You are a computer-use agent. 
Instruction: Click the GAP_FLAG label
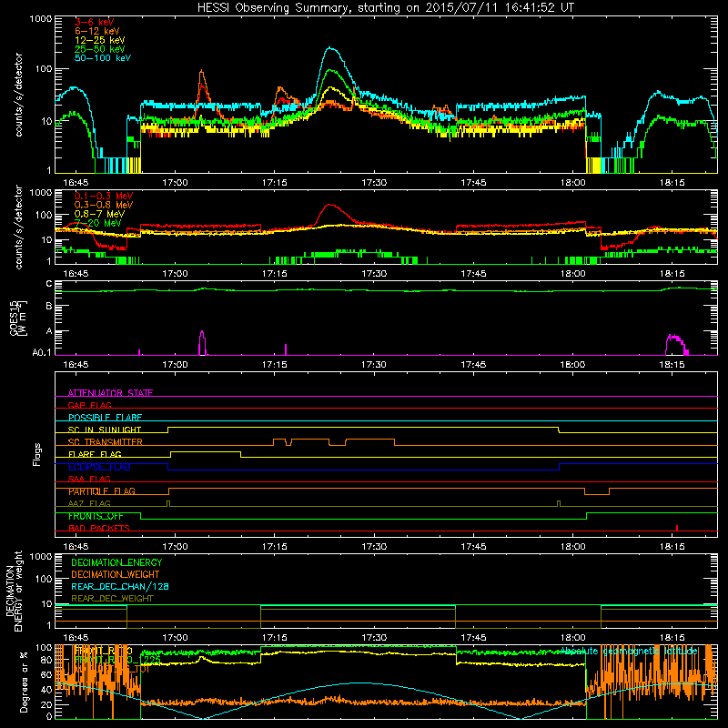[89, 405]
